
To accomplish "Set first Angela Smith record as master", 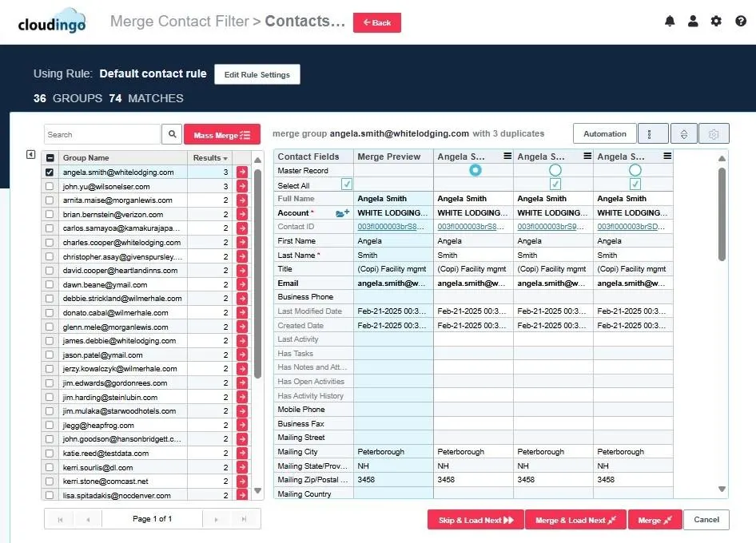I will coord(475,171).
